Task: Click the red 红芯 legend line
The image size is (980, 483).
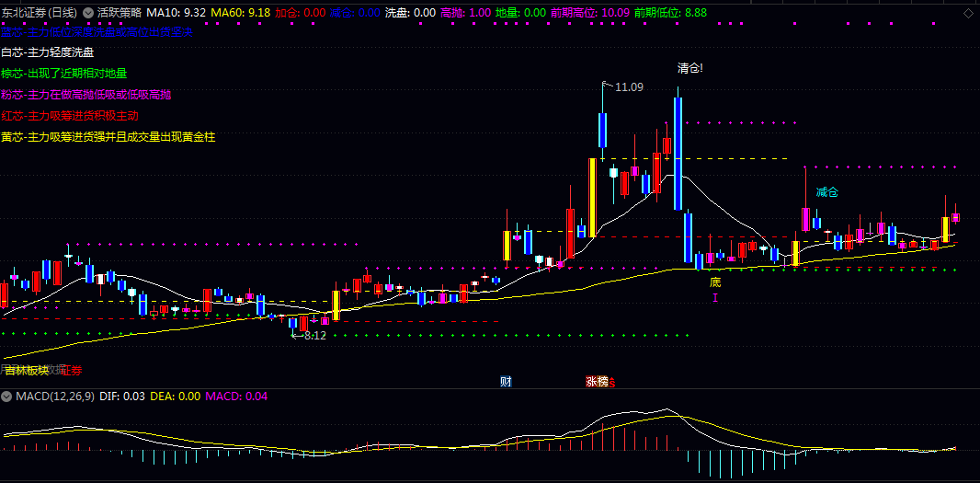Action: click(70, 116)
